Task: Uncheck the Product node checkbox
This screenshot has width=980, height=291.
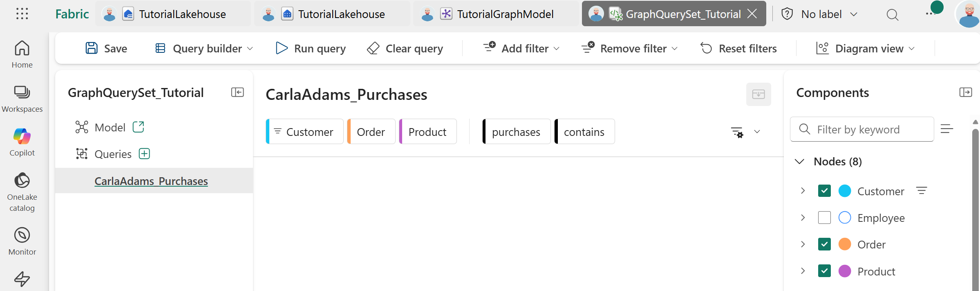Action: (824, 271)
